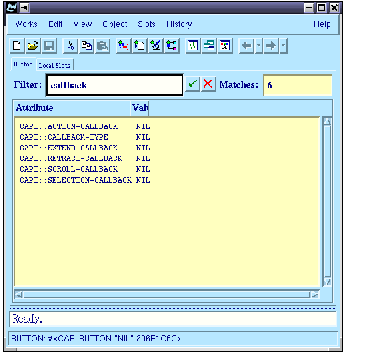
Task: Click the icon right of Paste
Action: tap(123, 45)
